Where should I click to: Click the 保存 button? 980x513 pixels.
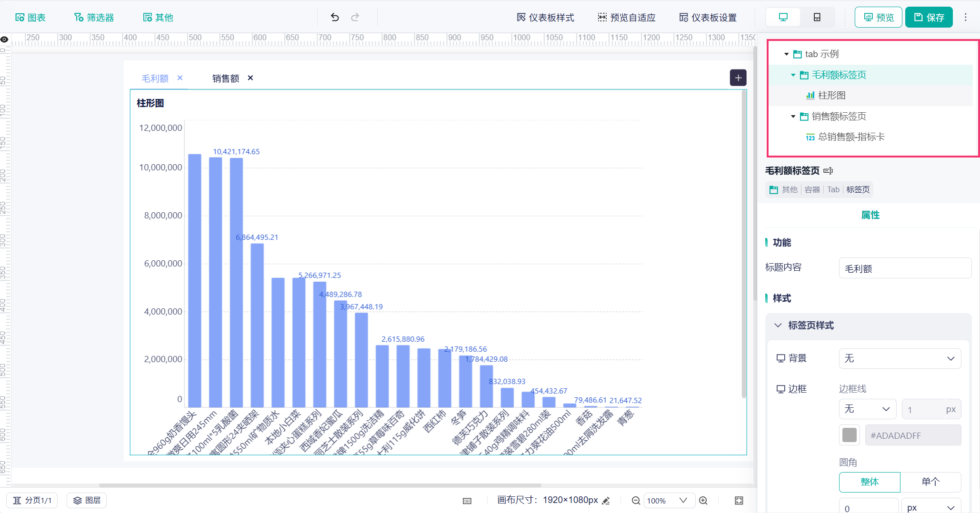(929, 17)
